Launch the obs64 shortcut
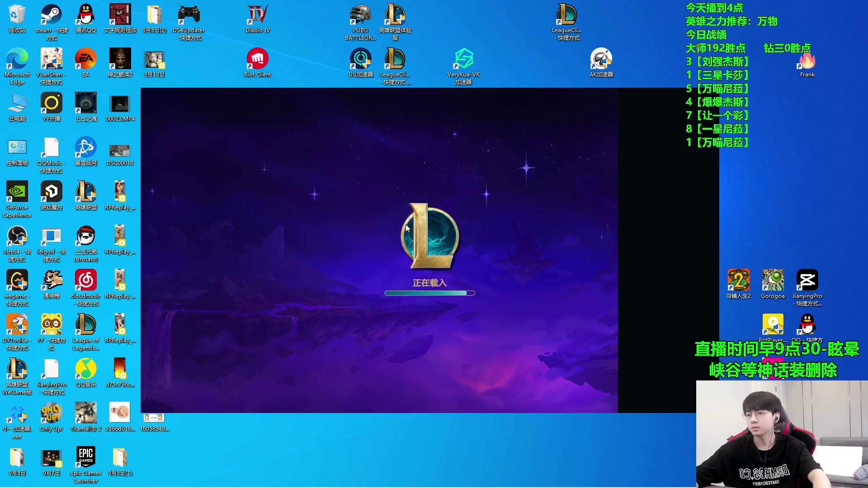This screenshot has height=488, width=868. tap(17, 244)
